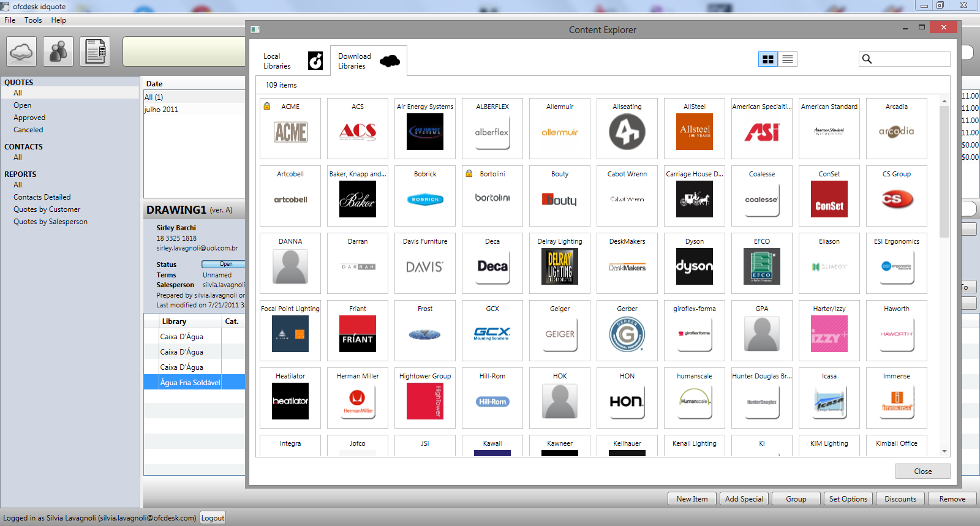
Task: Select the ACS library logo
Action: 358,132
